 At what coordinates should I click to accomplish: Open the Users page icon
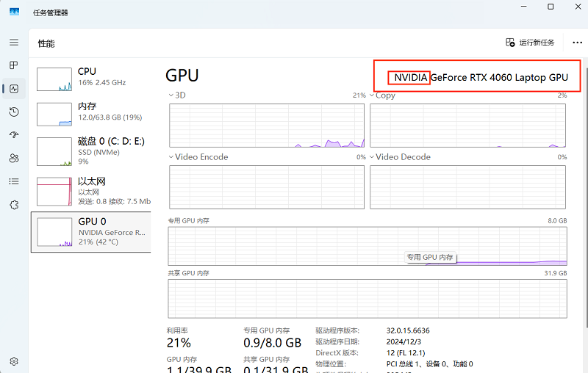pos(14,158)
